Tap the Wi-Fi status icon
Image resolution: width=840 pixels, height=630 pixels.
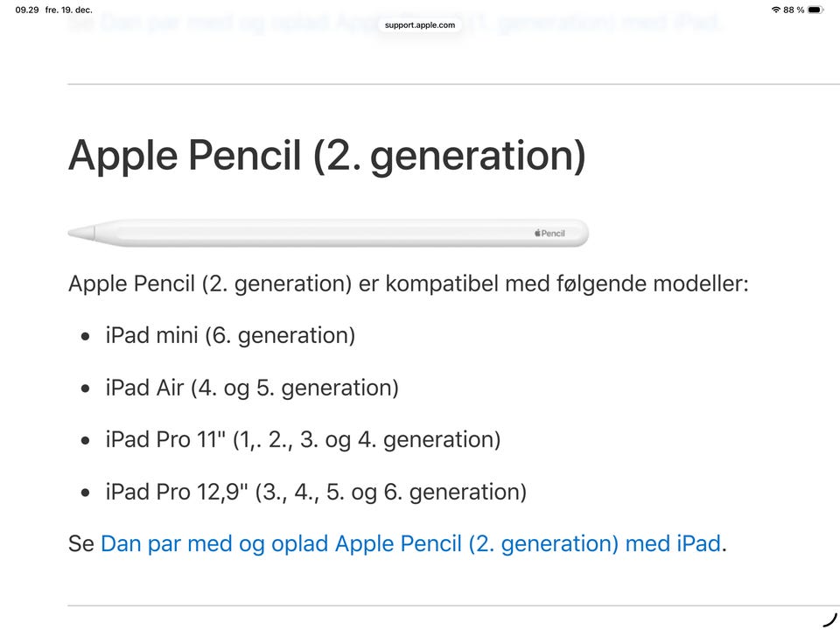[775, 10]
